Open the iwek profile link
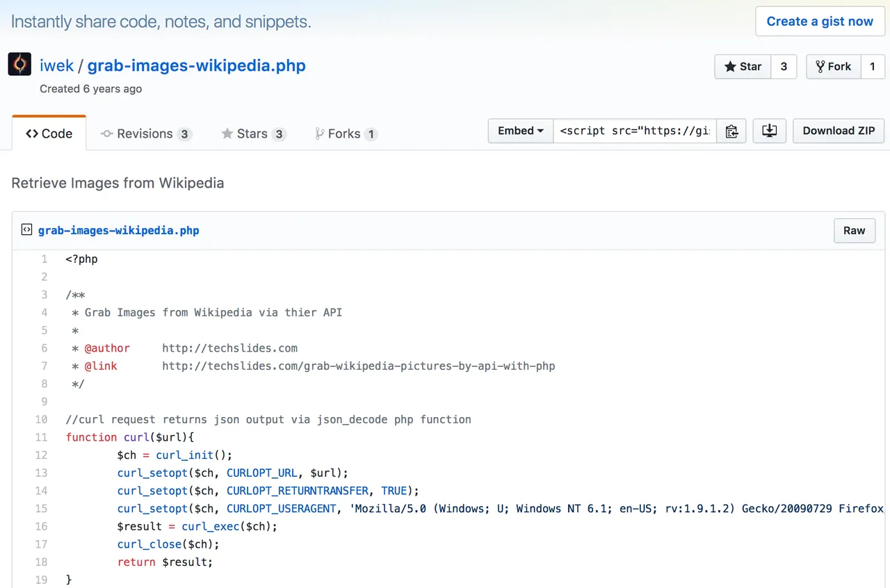The width and height of the screenshot is (890, 588). (56, 66)
